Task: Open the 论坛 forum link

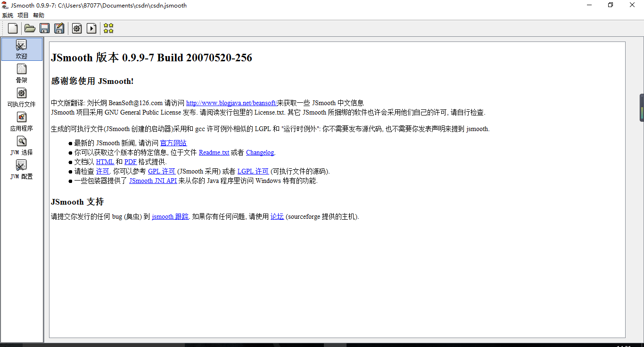Action: pos(277,216)
